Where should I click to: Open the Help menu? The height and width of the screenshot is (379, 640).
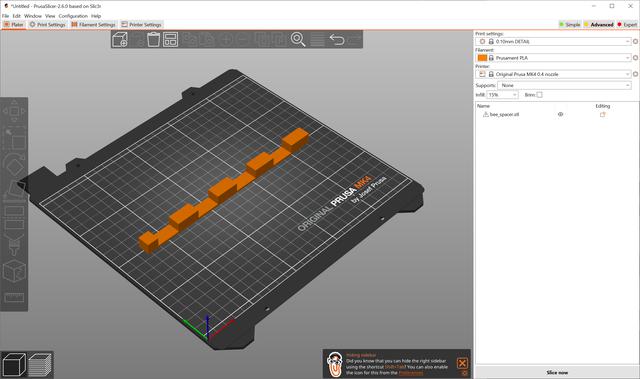[96, 16]
